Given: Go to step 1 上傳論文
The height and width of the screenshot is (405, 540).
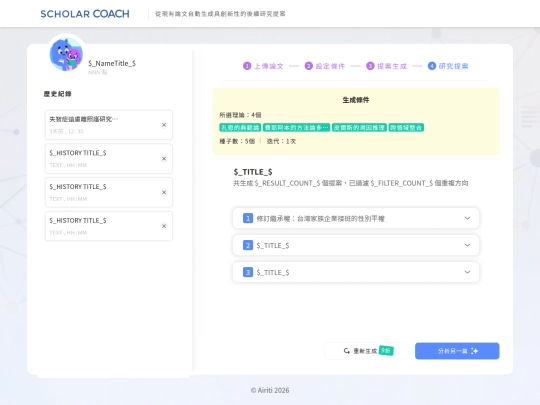Looking at the screenshot, I should (263, 66).
